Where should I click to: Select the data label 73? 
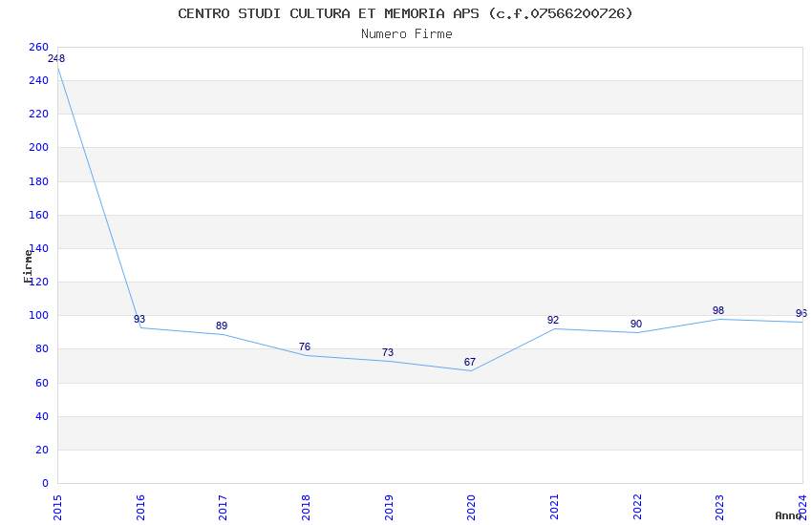click(388, 352)
